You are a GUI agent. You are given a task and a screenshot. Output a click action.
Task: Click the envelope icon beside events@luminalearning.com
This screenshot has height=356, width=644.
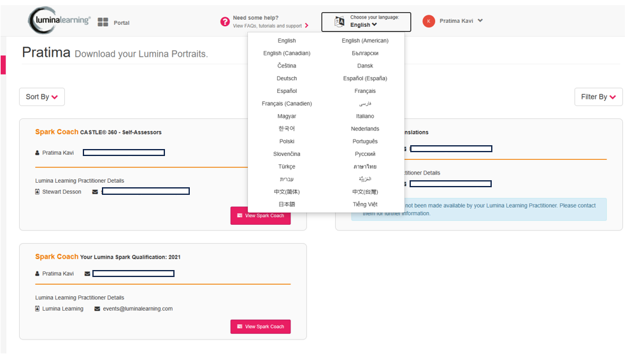coord(97,309)
